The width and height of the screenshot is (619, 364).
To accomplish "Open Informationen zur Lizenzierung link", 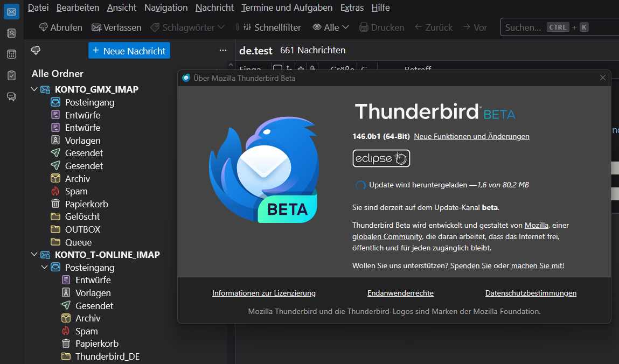I will pyautogui.click(x=263, y=293).
